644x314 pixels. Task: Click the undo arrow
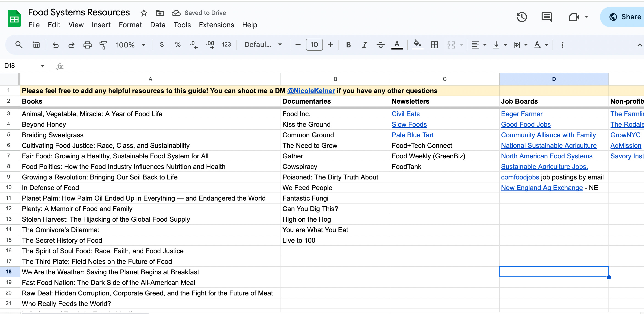[55, 45]
